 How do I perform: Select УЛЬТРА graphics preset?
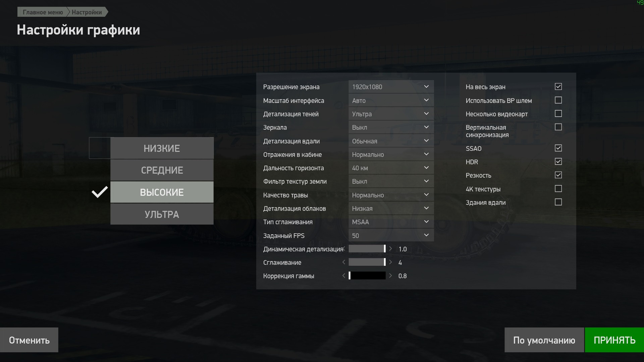click(x=162, y=214)
